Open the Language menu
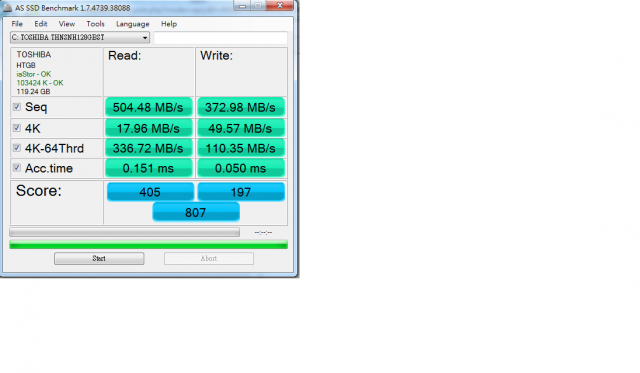The width and height of the screenshot is (640, 373). [x=133, y=24]
